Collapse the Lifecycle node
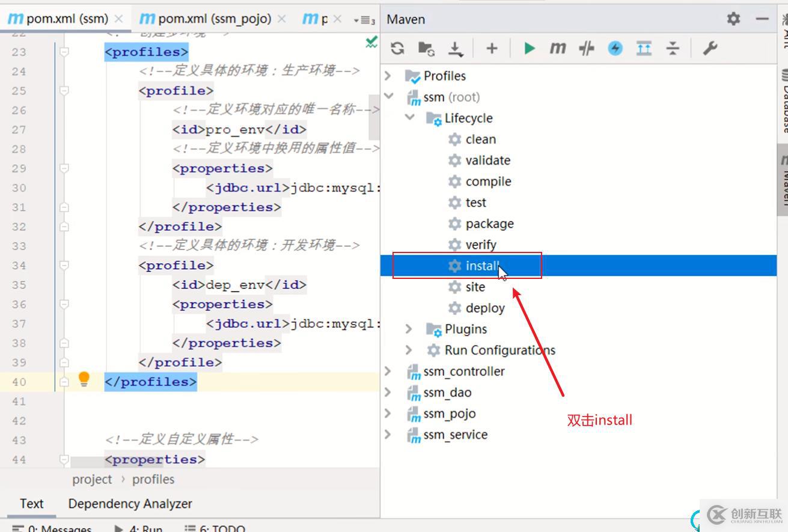 [x=410, y=117]
